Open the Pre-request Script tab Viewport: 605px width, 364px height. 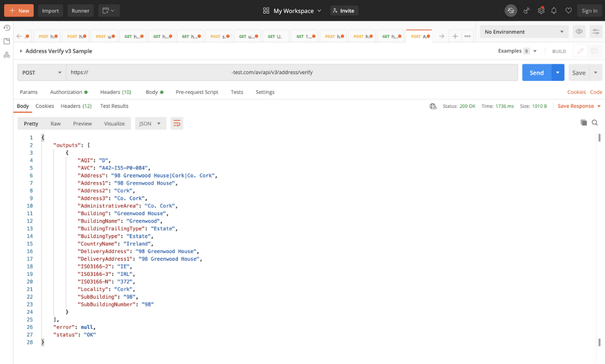coord(197,92)
